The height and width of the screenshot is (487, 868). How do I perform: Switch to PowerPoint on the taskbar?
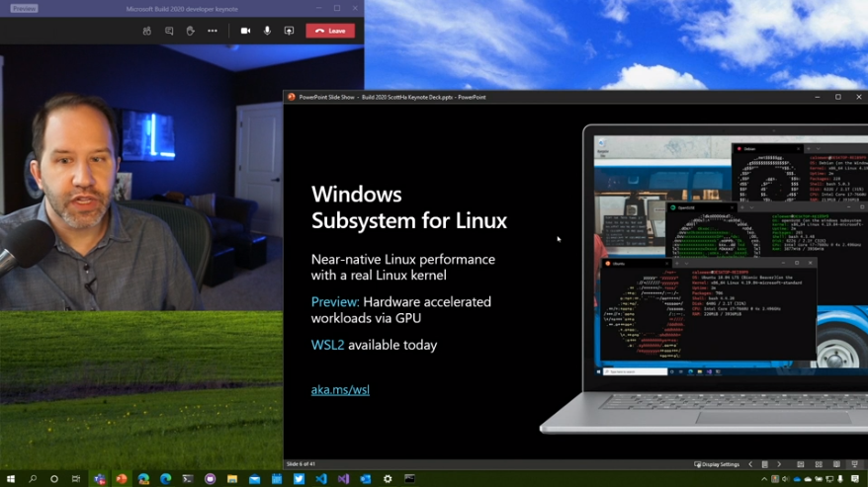(x=122, y=479)
